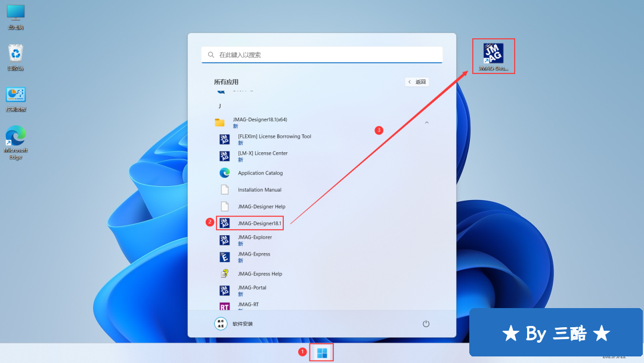Open the JMAG-Designer18.1 app in the list
The image size is (644, 363).
point(250,223)
